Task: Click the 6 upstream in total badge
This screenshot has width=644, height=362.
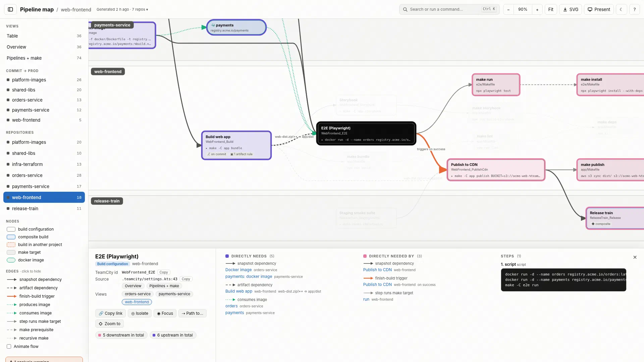Action: coord(173,335)
